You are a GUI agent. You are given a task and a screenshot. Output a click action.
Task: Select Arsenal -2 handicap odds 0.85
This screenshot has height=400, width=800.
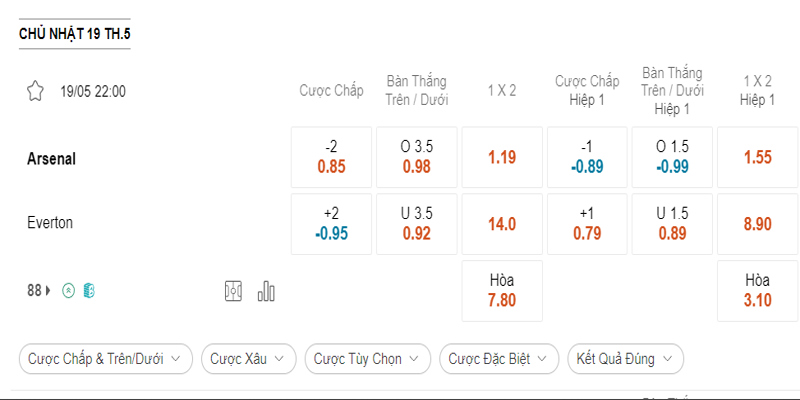[x=331, y=157]
